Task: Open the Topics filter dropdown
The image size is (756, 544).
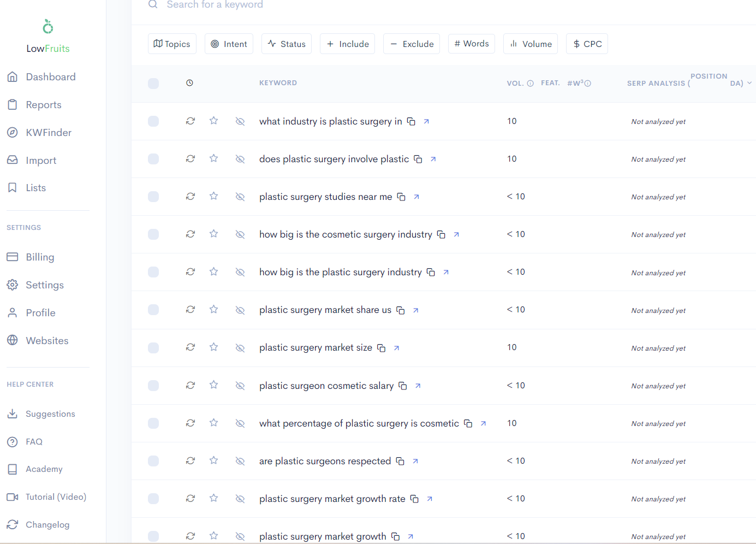Action: 172,44
